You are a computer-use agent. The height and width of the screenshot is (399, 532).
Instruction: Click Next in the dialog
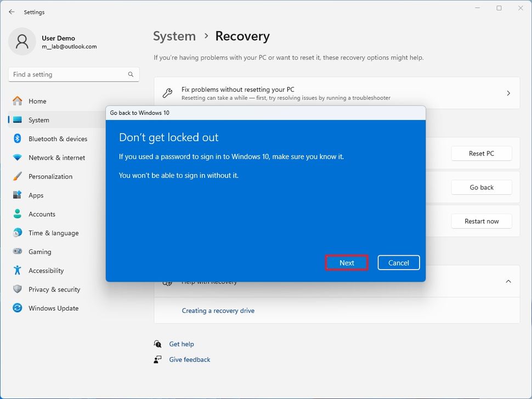pyautogui.click(x=346, y=262)
